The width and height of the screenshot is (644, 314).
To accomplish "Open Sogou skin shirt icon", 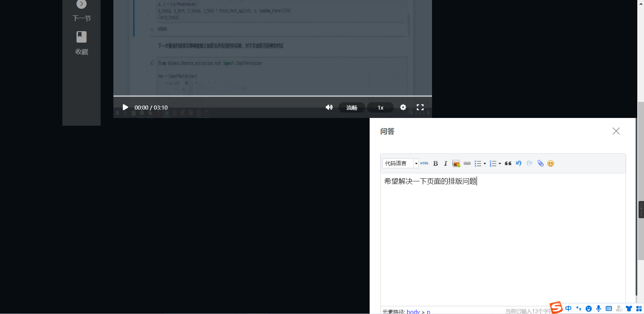I will (629, 308).
